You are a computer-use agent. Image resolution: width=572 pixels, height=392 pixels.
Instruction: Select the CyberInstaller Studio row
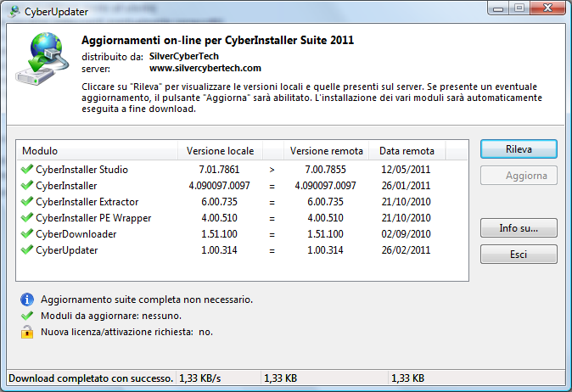click(242, 170)
